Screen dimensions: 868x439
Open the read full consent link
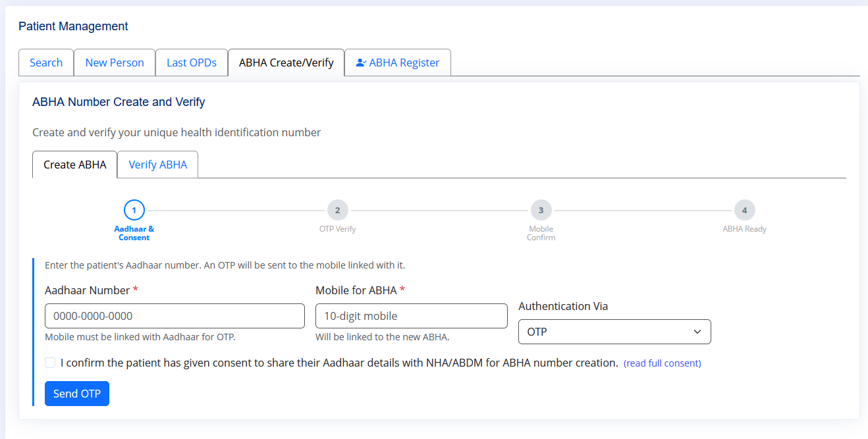(663, 363)
